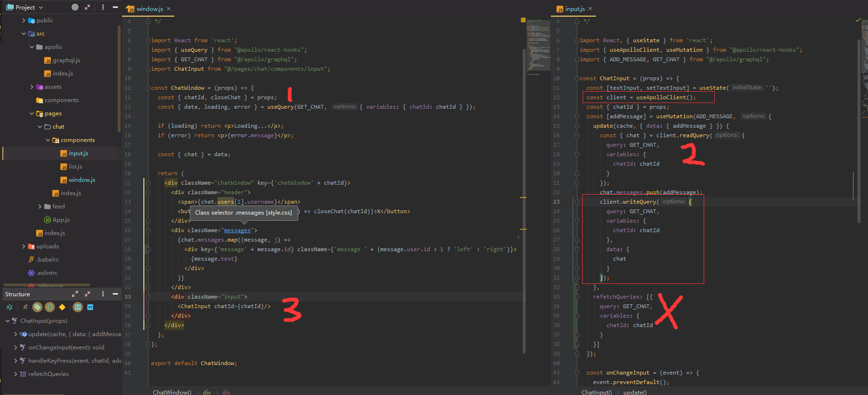Toggle autoscroll to source in Structure
Screen dimensions: 868x395
coord(78,307)
